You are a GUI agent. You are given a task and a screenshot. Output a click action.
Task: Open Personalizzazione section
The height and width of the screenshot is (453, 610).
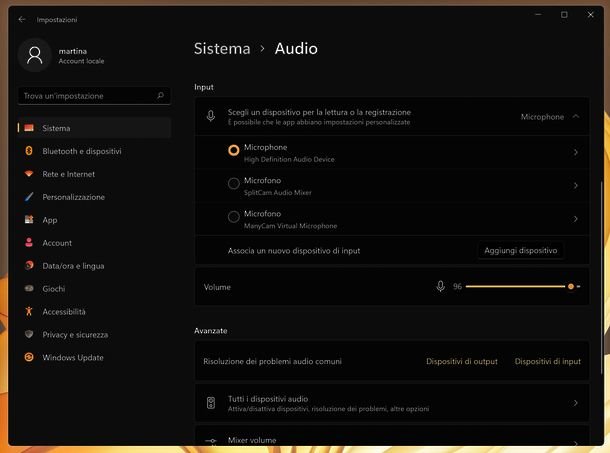click(x=94, y=197)
